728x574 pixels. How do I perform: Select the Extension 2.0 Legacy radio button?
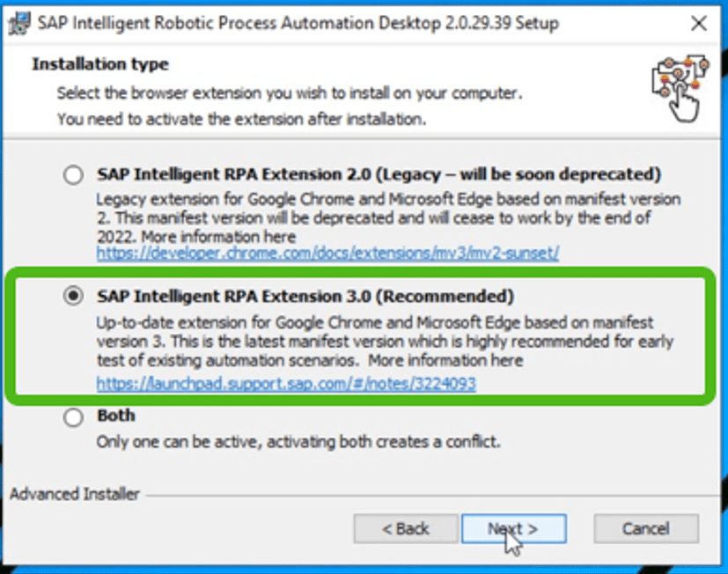[74, 175]
